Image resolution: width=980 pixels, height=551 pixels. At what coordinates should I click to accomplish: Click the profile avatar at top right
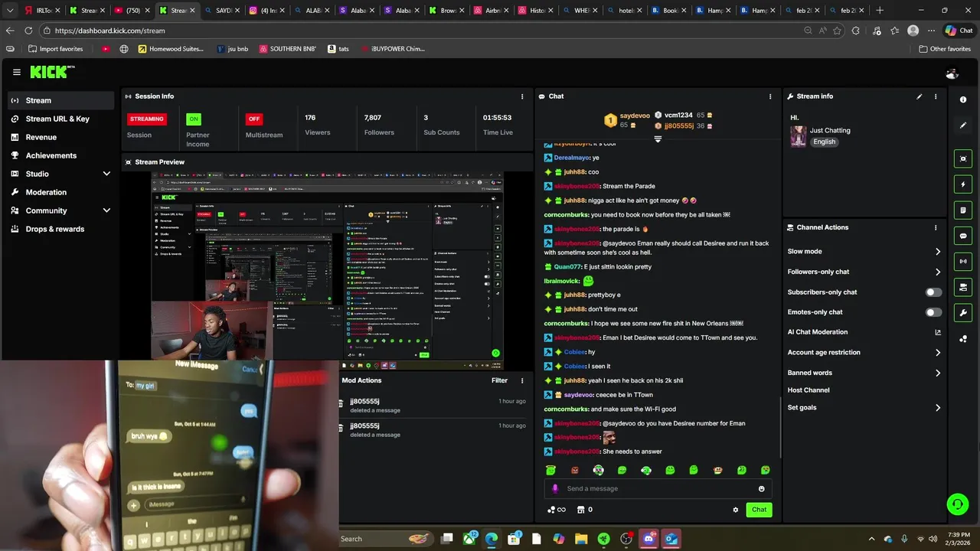coord(952,73)
